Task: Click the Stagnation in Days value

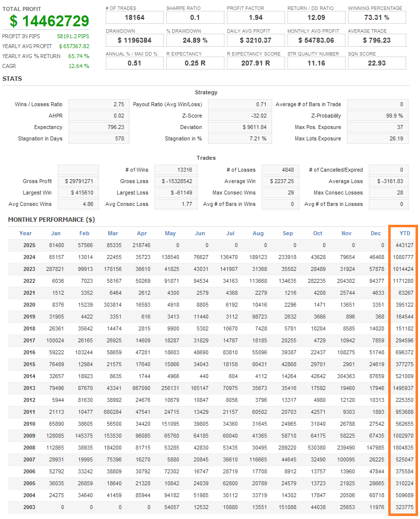Action: coord(99,138)
